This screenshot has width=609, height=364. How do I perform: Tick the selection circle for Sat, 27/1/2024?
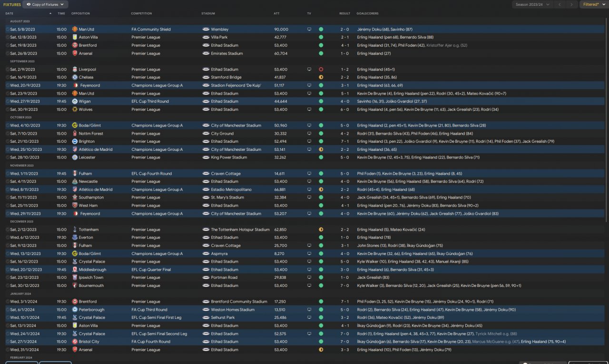(x=8, y=342)
